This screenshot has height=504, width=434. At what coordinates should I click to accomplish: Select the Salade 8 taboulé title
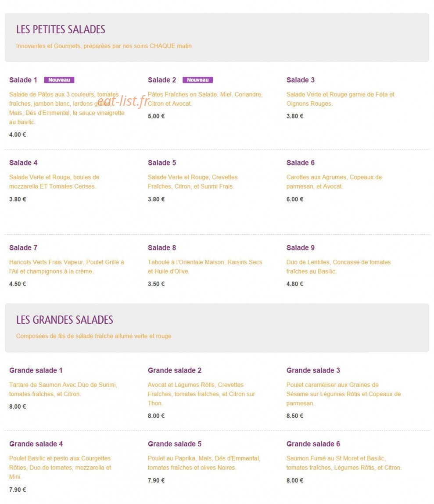click(x=161, y=248)
